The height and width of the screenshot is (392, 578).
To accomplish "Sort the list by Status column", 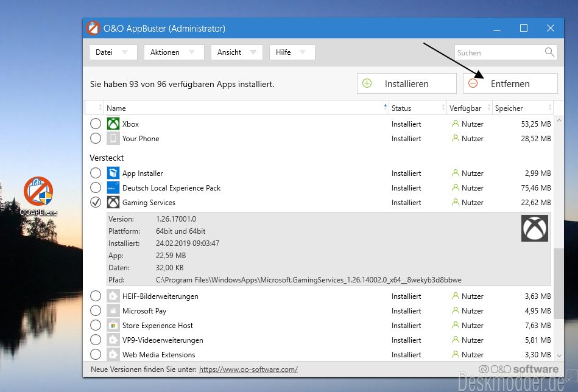I will click(x=418, y=108).
